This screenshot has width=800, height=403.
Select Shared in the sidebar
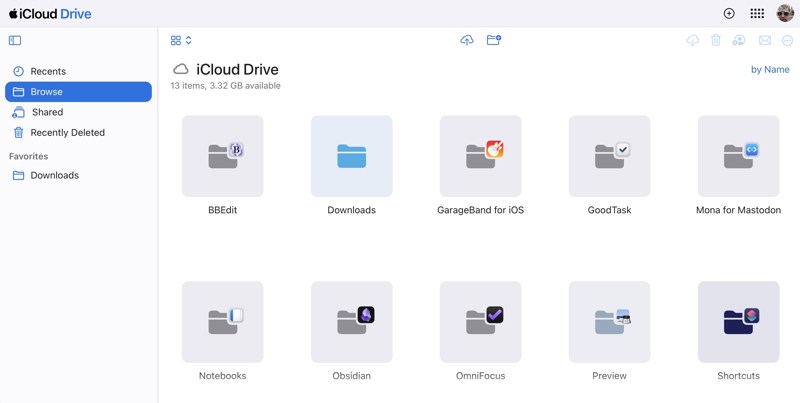tap(79, 112)
